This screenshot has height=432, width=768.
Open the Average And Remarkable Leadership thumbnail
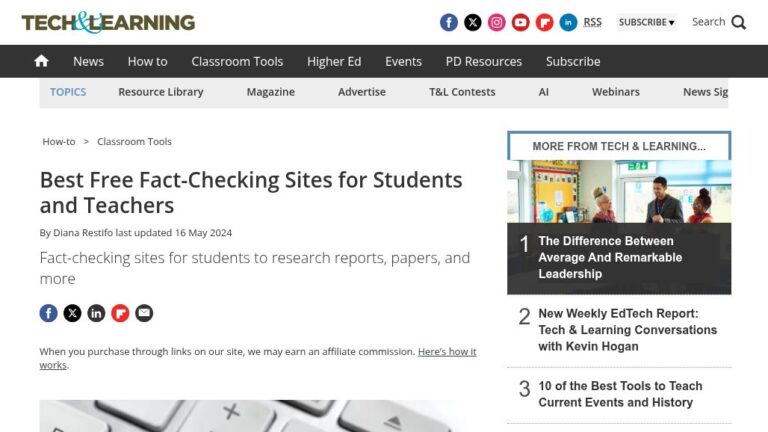click(x=619, y=192)
